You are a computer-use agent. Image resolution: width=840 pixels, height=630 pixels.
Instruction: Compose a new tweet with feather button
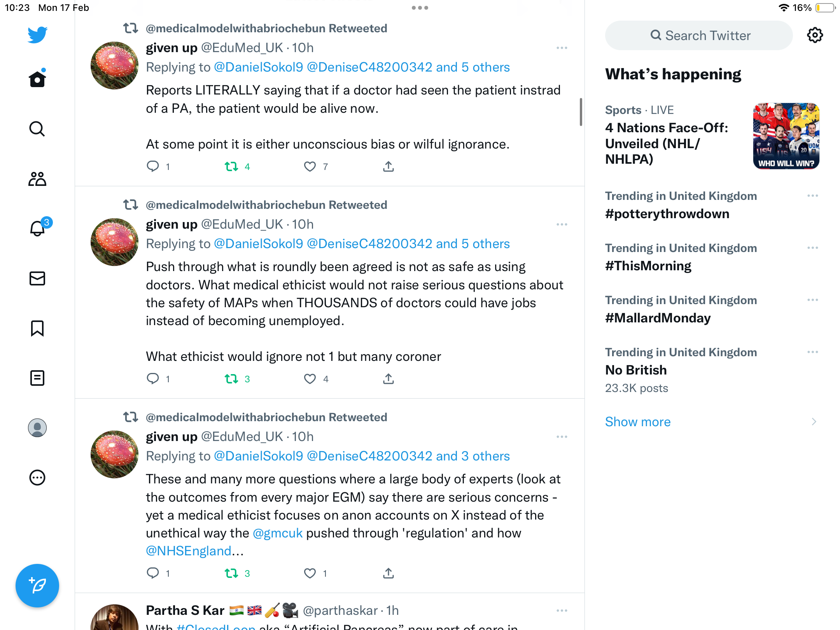point(37,585)
